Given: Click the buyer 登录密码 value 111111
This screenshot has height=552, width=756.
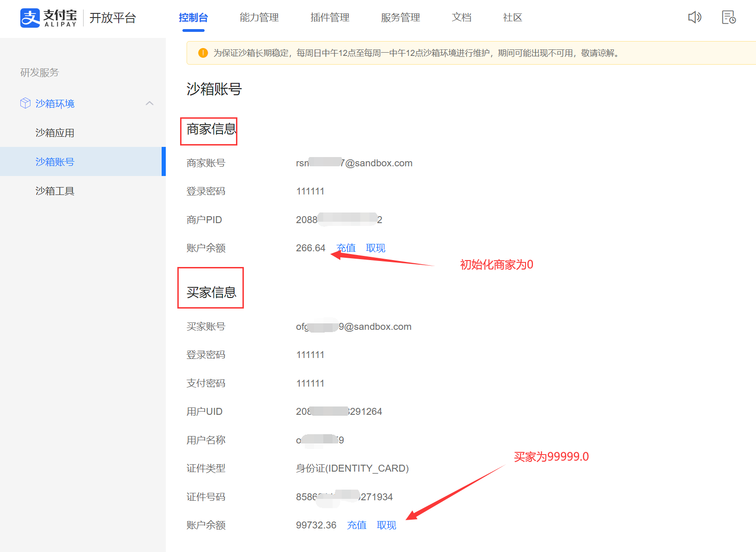Looking at the screenshot, I should 310,355.
